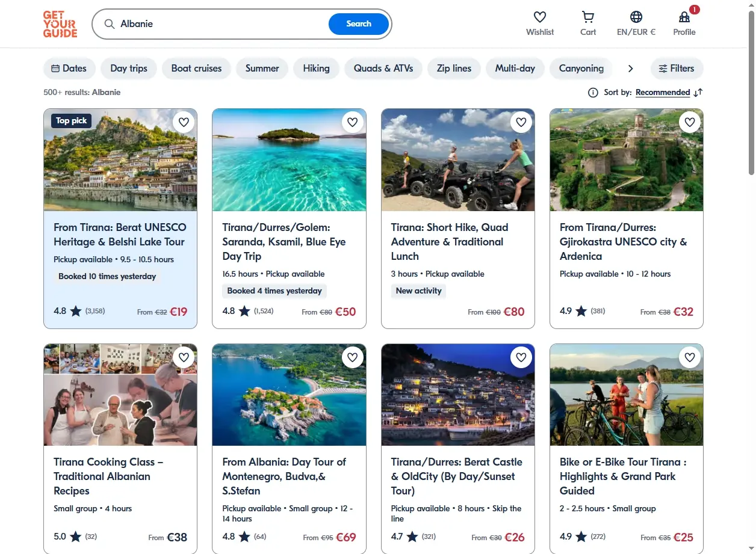
Task: Click the 4.9 star rating with 381 reviews
Action: click(583, 311)
